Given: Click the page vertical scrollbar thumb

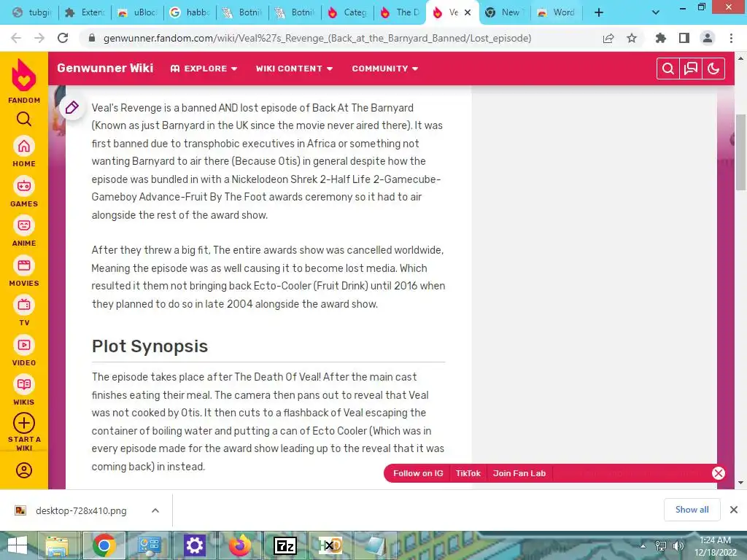Looking at the screenshot, I should tap(740, 152).
